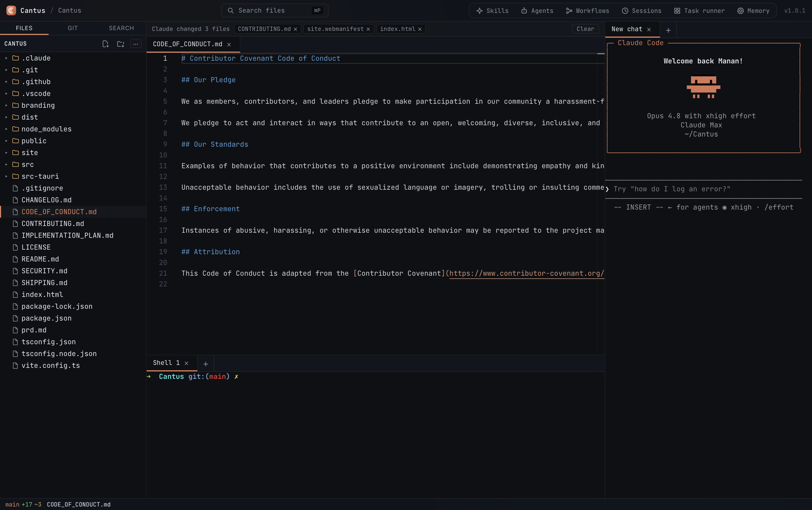Open the Agents panel
Viewport: 812px width, 510px height.
(x=537, y=11)
